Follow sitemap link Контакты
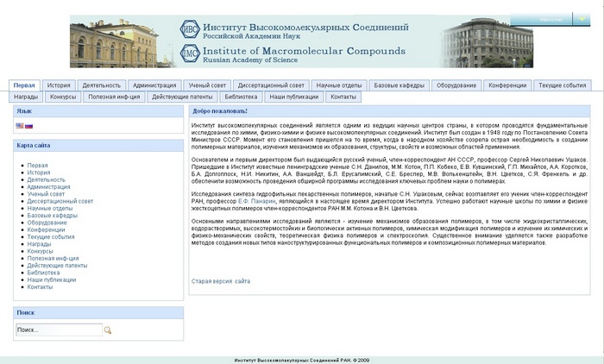The width and height of the screenshot is (604, 364). coord(40,287)
